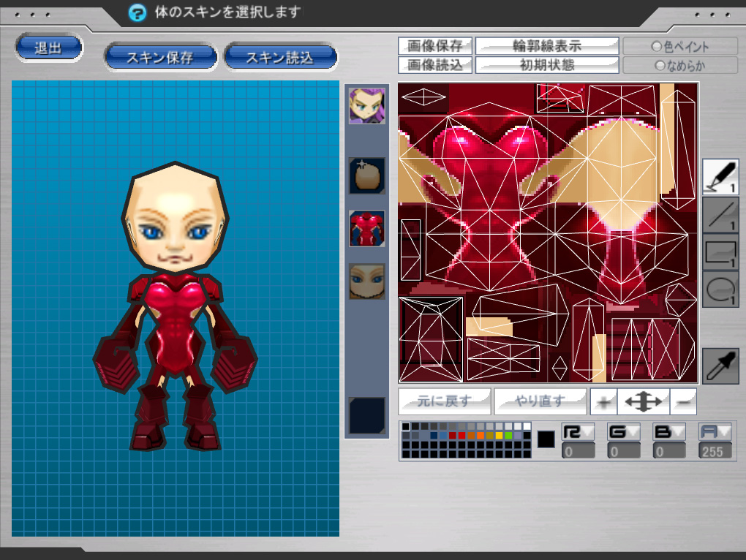Viewport: 746px width, 560px height.
Task: Click the 退出 exit button
Action: pyautogui.click(x=48, y=48)
